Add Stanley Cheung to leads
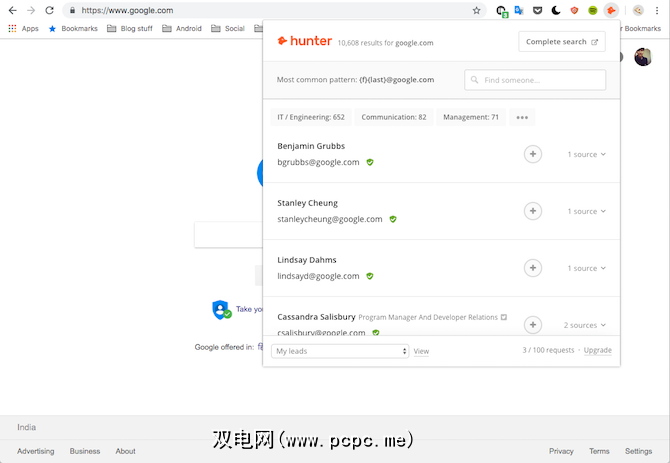Viewport: 670px width, 463px height. (x=533, y=211)
